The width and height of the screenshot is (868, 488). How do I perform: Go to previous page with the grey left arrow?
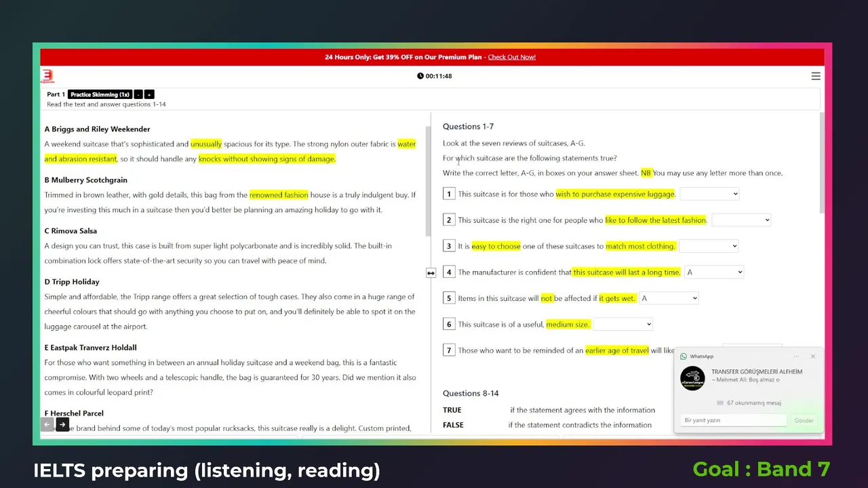(47, 424)
